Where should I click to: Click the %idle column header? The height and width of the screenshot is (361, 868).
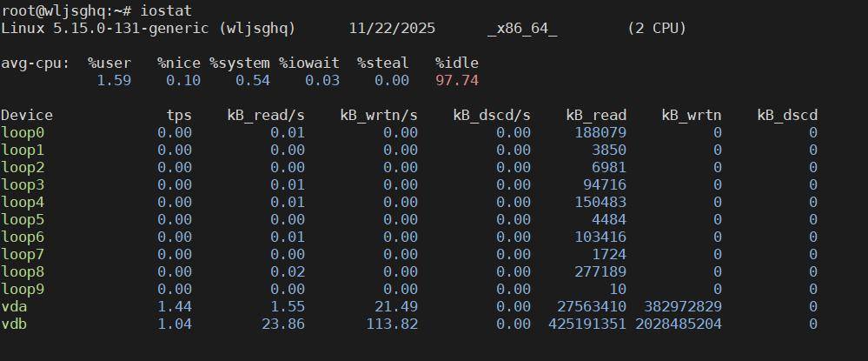[457, 64]
